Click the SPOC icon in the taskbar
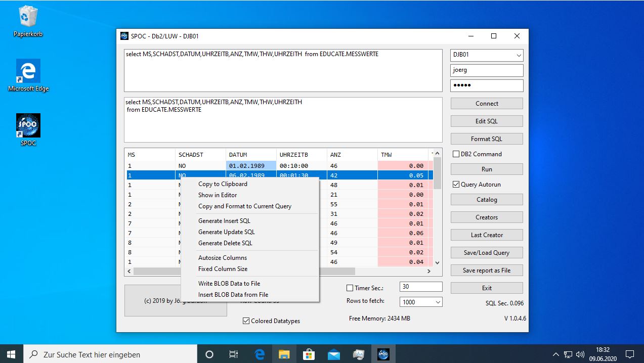Viewport: 644px width, 363px height. [383, 354]
